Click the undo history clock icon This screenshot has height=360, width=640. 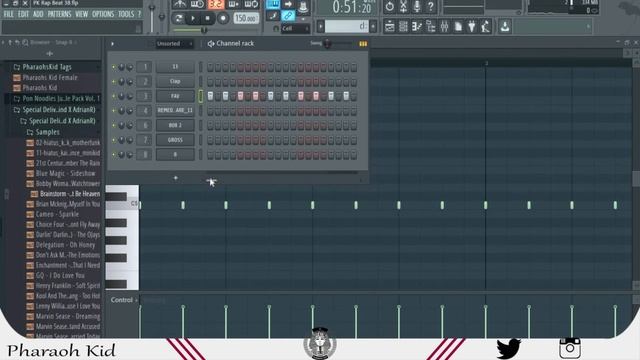point(389,6)
